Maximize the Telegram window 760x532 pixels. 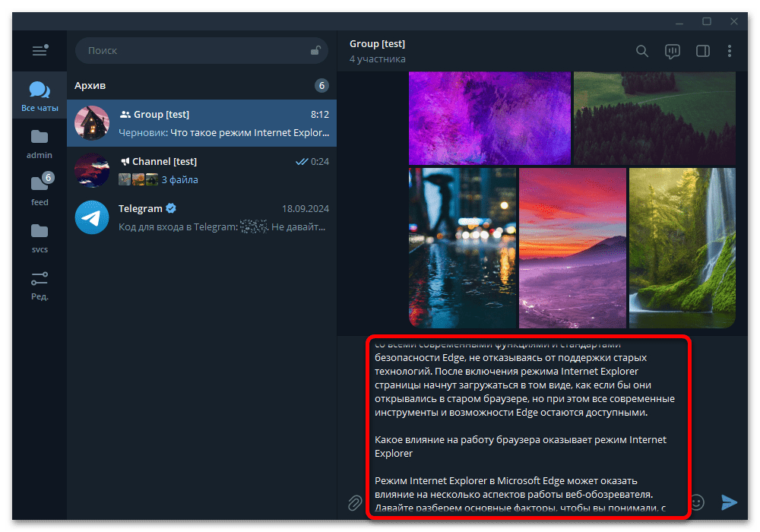[707, 22]
